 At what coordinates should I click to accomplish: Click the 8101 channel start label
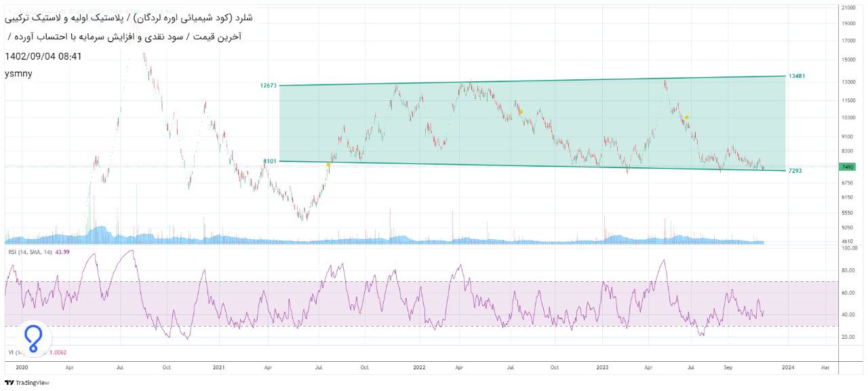coord(270,161)
